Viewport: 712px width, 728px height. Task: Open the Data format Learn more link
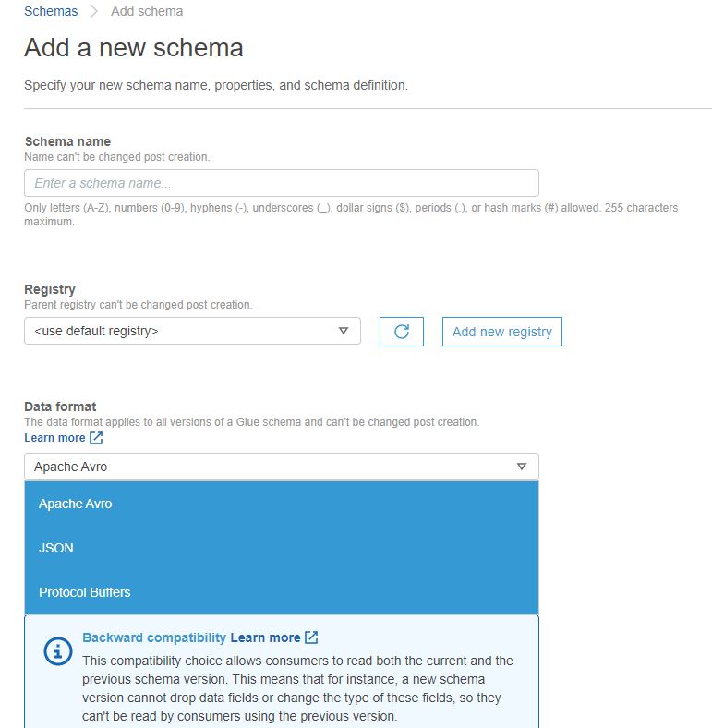[54, 438]
